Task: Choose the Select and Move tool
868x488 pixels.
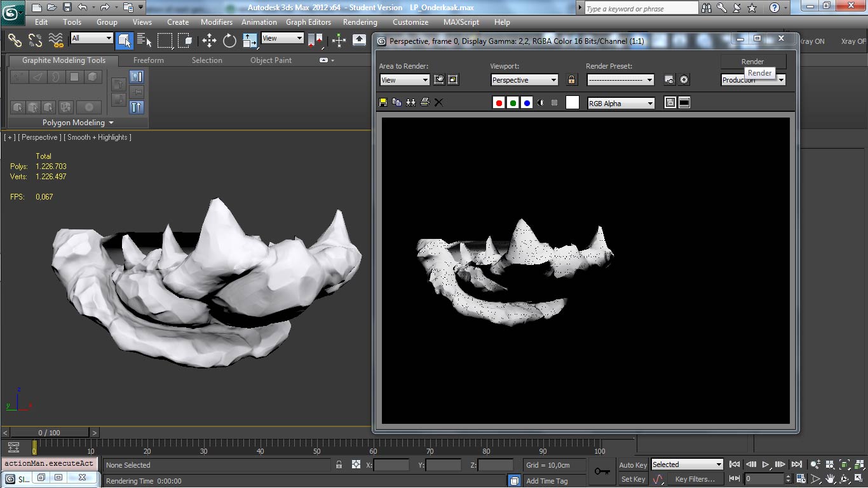Action: (210, 41)
